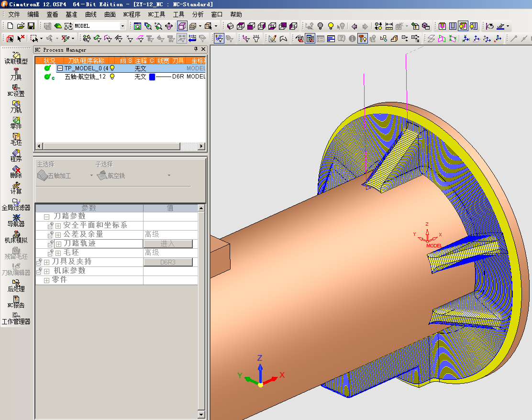Screen dimensions: 532x420
Task: Toggle the lock icon beside 毛坯 parameter
Action: tap(50, 253)
